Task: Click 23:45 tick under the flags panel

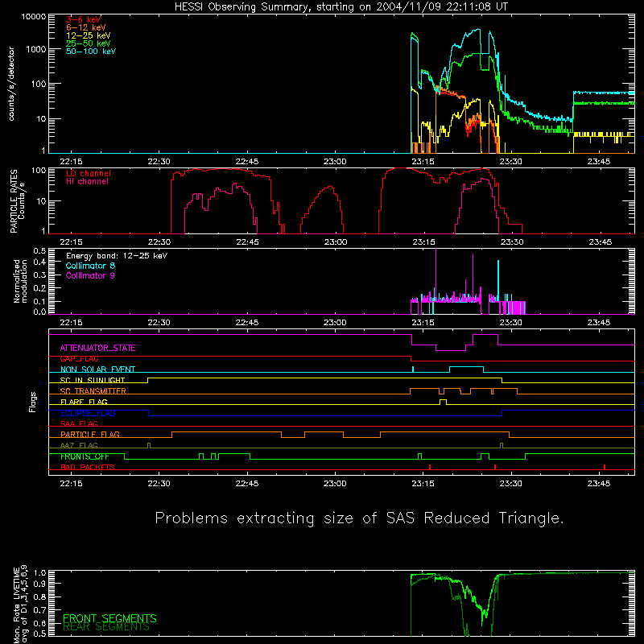Action: [x=599, y=484]
